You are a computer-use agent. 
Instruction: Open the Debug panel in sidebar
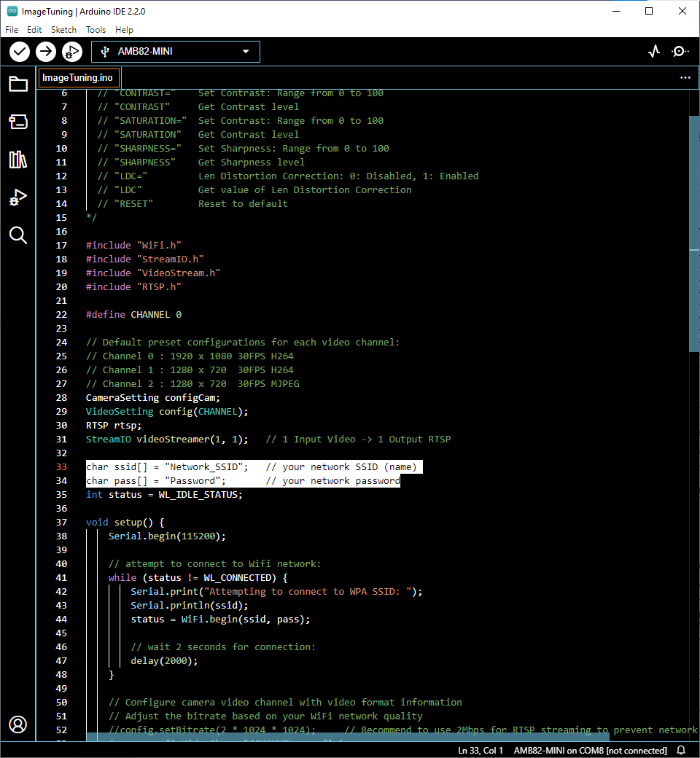tap(18, 198)
